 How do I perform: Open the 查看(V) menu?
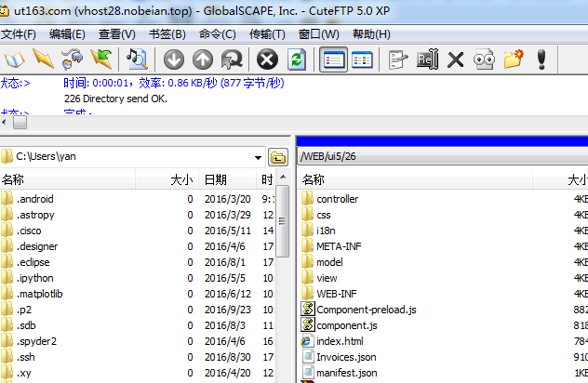[116, 34]
